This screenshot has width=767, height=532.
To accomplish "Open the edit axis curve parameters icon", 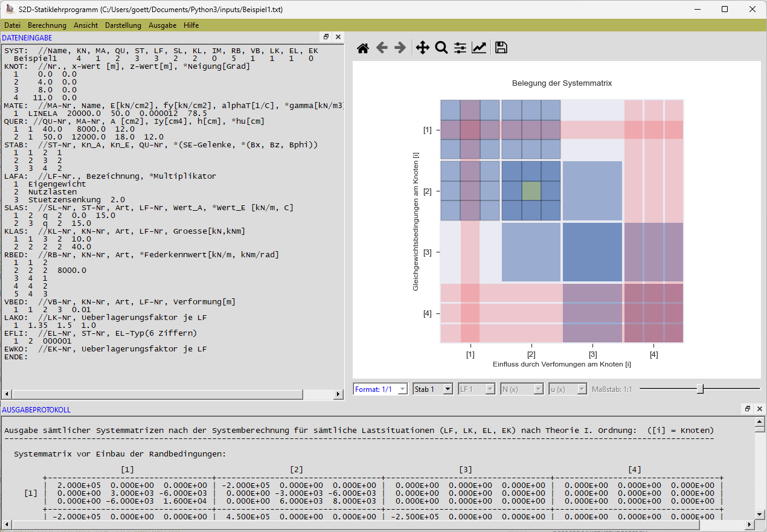I will pyautogui.click(x=479, y=48).
